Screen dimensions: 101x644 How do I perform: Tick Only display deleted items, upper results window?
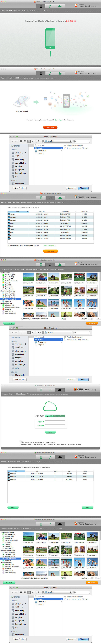[30, 319]
